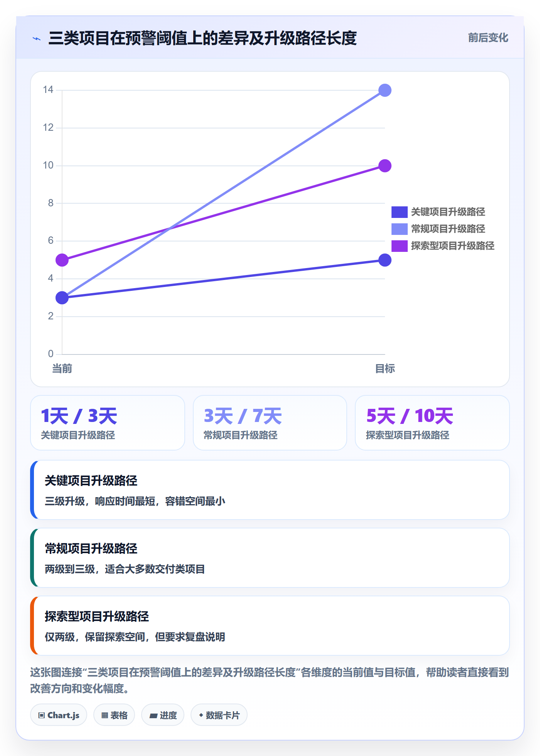Click the y-axis tick label 0
Screen dimensions: 540x756
click(51, 354)
